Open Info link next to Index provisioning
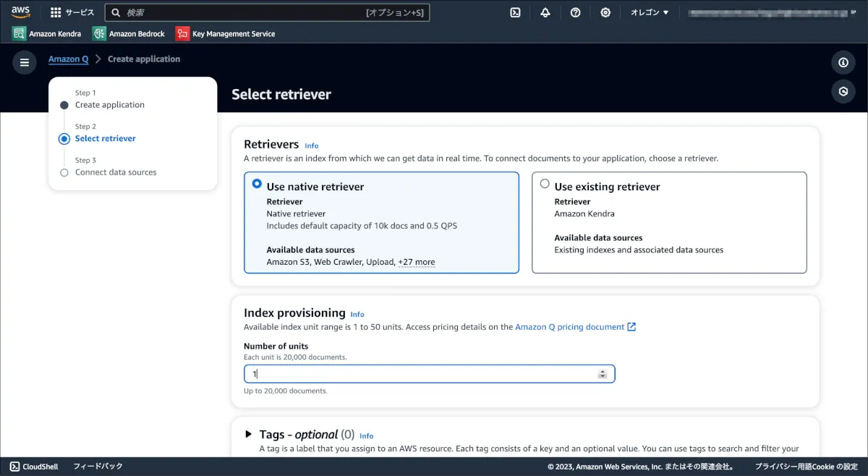This screenshot has height=476, width=868. 357,314
